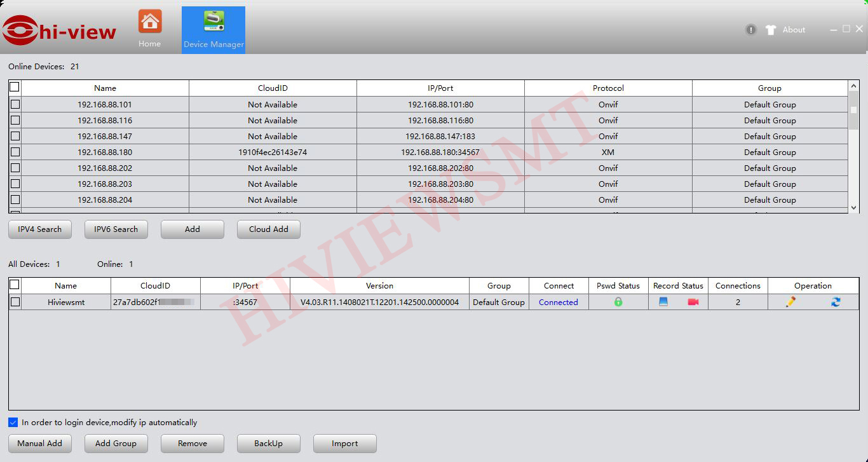
Task: Click the shirt skin icon
Action: click(771, 30)
